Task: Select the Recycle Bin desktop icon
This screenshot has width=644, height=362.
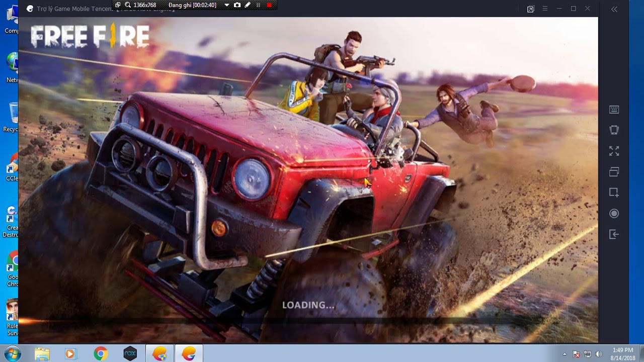Action: coord(12,117)
